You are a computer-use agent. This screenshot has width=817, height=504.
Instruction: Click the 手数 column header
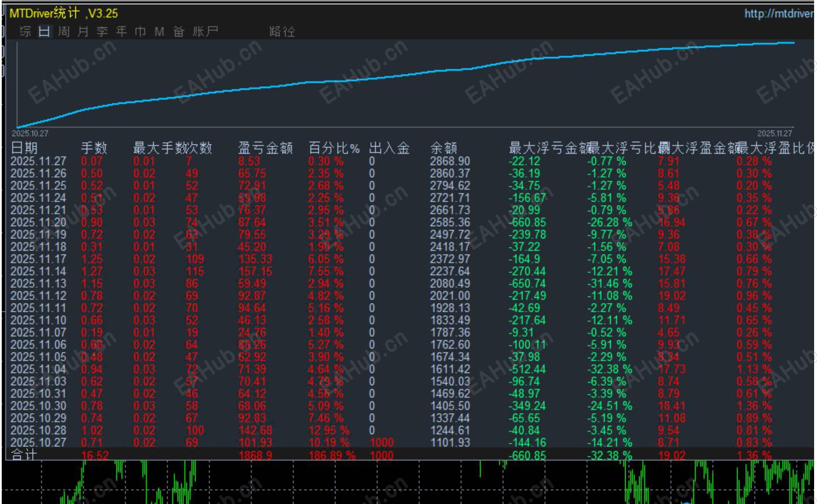click(x=94, y=148)
